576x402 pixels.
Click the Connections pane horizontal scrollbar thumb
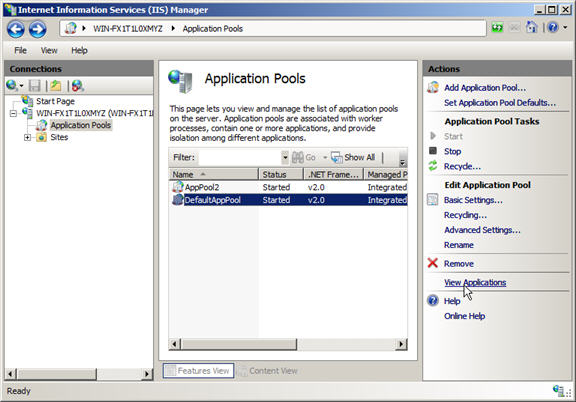point(57,374)
